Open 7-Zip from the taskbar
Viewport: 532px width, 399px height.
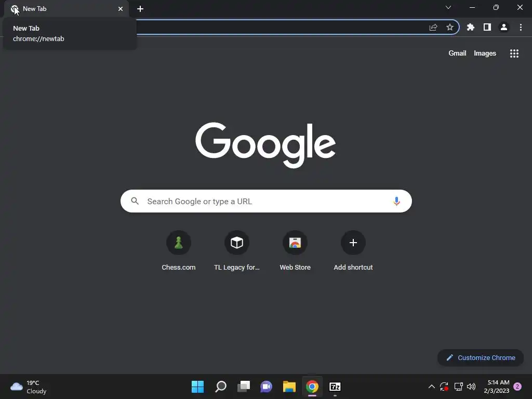point(335,387)
